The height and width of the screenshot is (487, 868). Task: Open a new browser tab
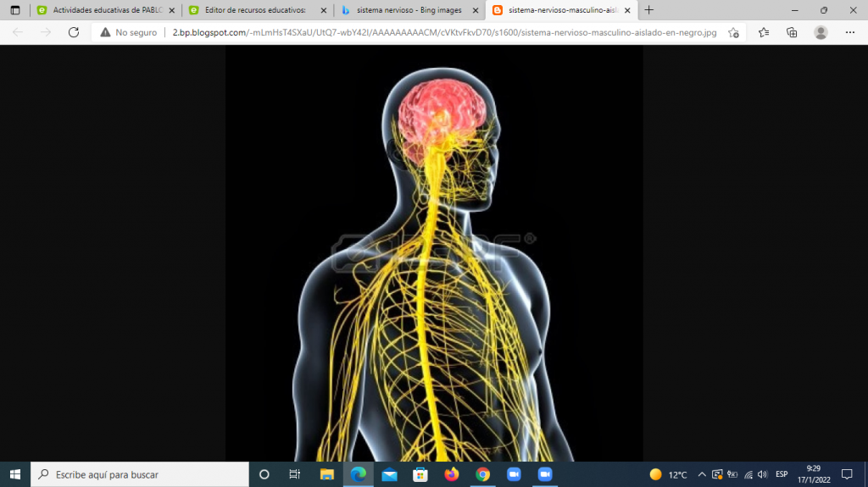[649, 10]
